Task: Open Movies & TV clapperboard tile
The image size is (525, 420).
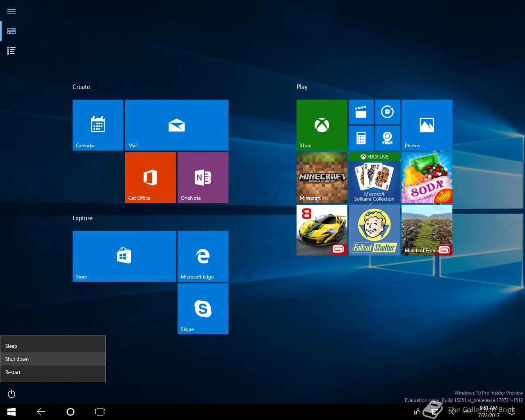Action: (x=361, y=112)
